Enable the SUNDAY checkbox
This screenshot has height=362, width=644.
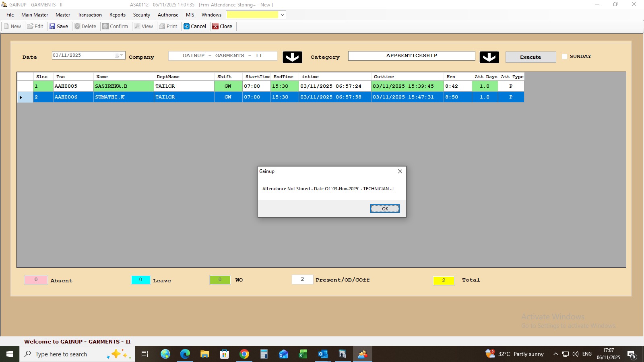(564, 57)
